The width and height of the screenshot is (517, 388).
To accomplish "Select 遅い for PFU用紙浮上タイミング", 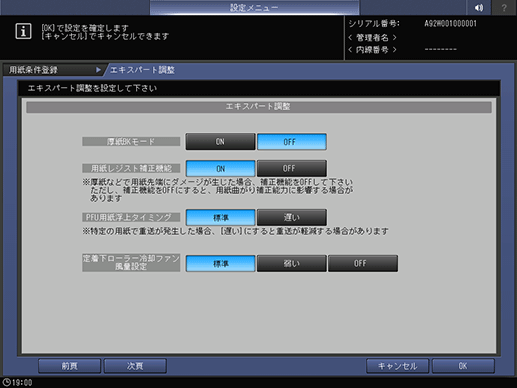I will pos(292,217).
